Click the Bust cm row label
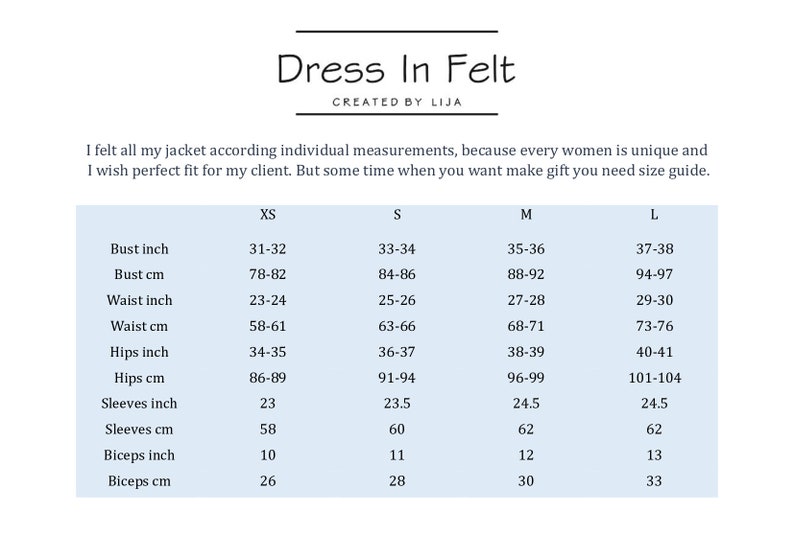Viewport: 794px width, 559px height. (139, 274)
